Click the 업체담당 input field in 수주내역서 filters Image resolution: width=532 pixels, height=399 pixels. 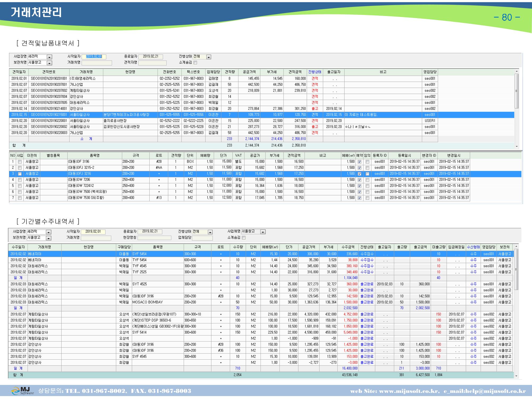(x=202, y=238)
